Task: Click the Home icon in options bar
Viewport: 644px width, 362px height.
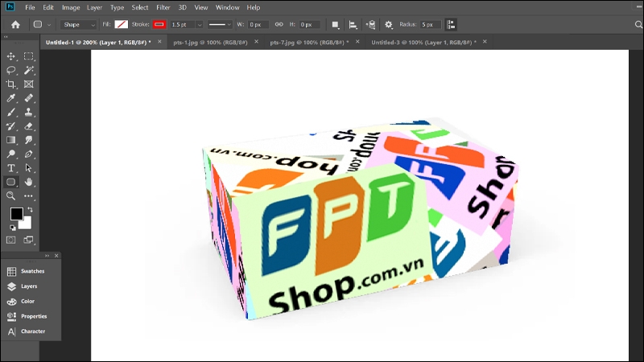Action: [x=15, y=25]
